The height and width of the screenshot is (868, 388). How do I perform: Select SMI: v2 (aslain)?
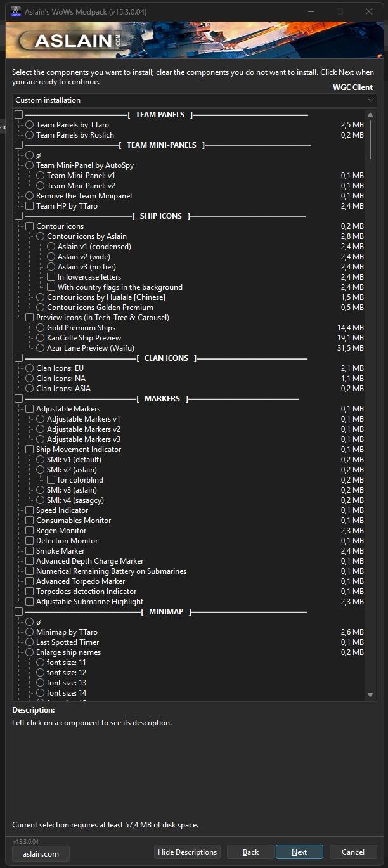[x=40, y=470]
